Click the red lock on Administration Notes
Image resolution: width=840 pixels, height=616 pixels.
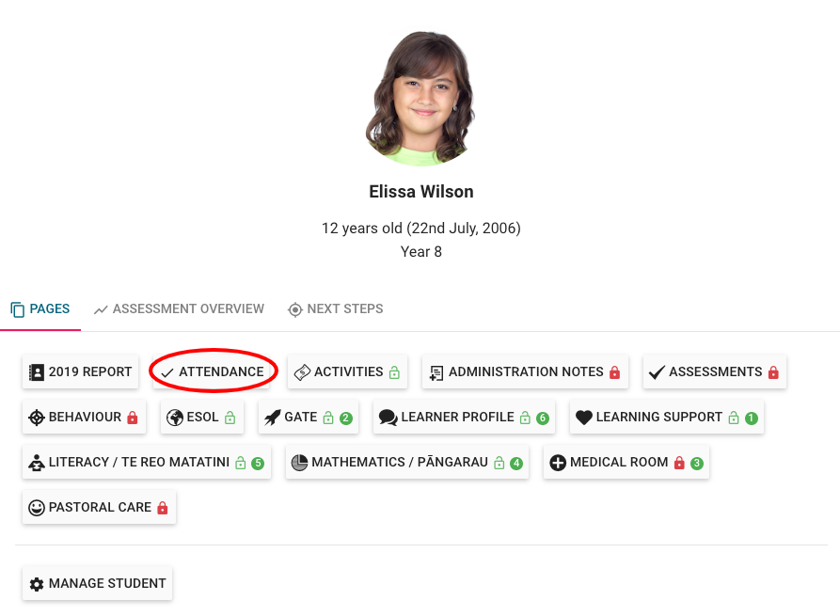615,372
